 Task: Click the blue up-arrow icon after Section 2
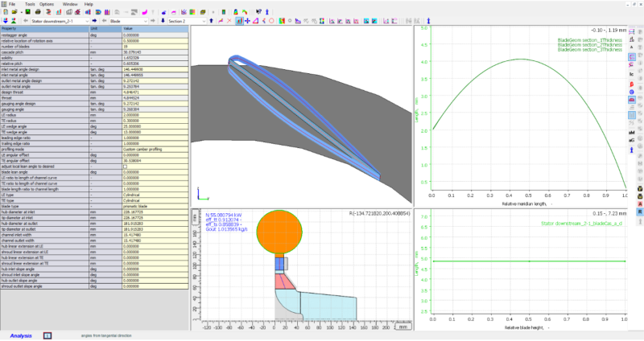[211, 21]
